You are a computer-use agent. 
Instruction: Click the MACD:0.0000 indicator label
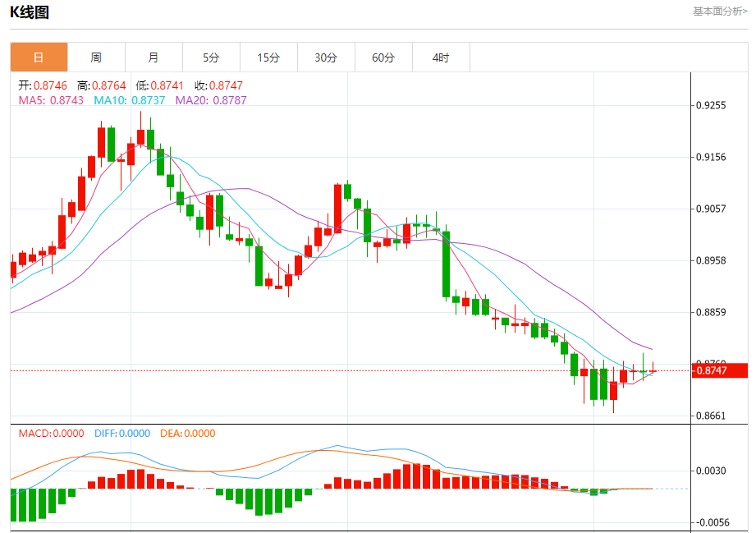51,433
